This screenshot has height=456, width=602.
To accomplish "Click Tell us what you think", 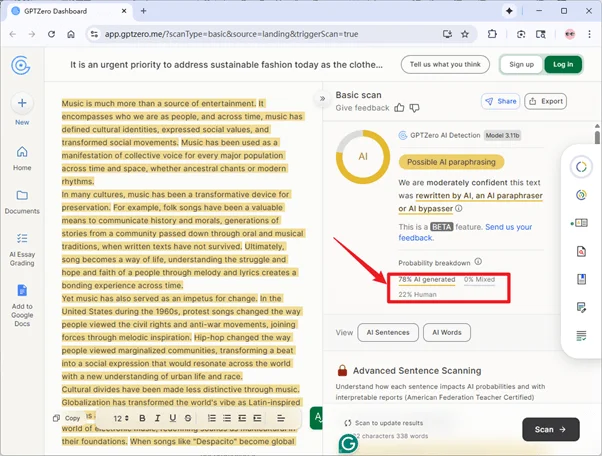I will (445, 64).
